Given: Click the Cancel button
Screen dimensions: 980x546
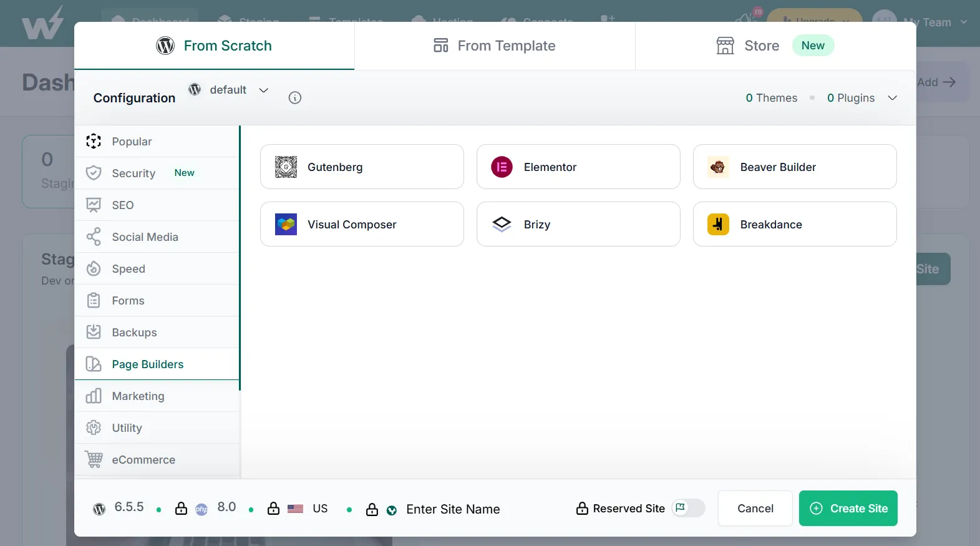Looking at the screenshot, I should [x=755, y=509].
